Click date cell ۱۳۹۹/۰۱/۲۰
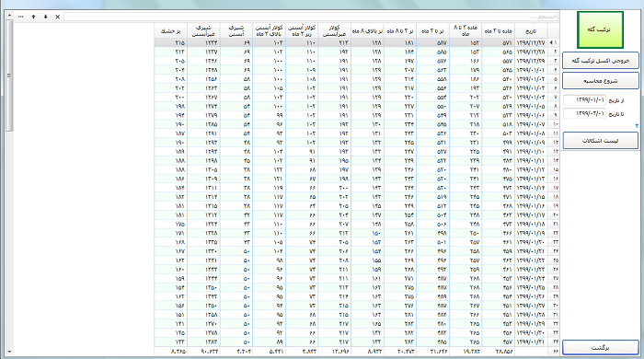Image resolution: width=644 pixels, height=359 pixels. point(531,242)
